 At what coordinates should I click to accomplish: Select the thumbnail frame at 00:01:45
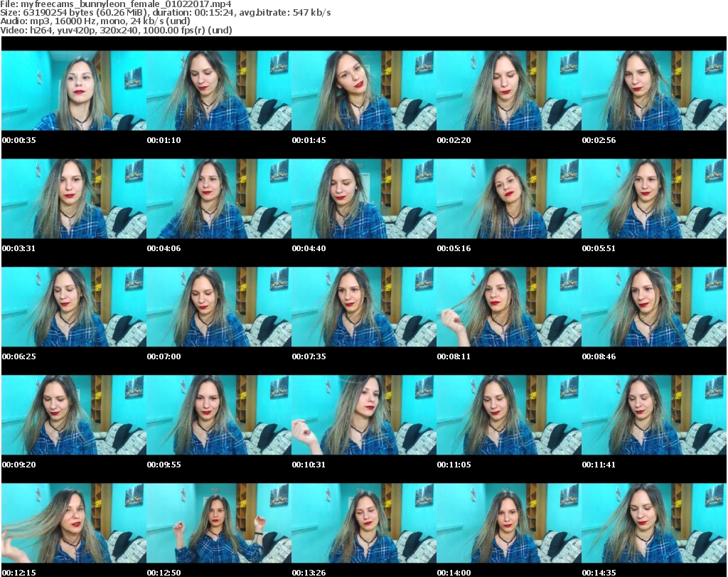coord(364,90)
